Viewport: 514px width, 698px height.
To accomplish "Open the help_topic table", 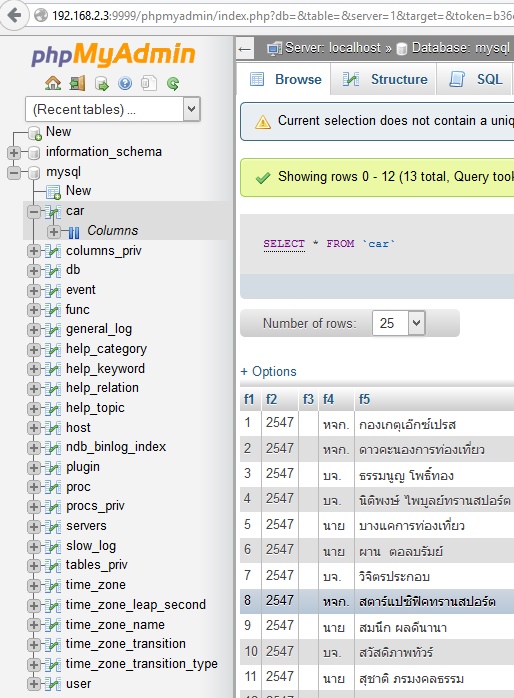I will tap(95, 408).
